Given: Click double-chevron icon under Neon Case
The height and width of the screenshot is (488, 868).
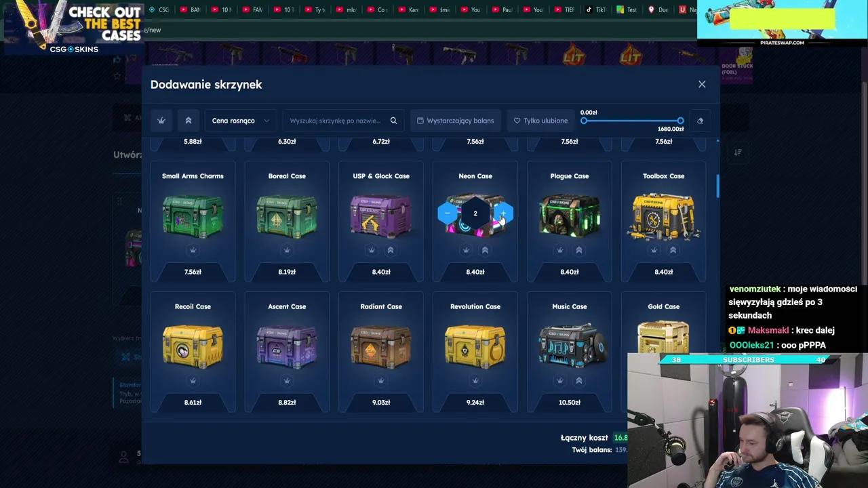Looking at the screenshot, I should (485, 250).
